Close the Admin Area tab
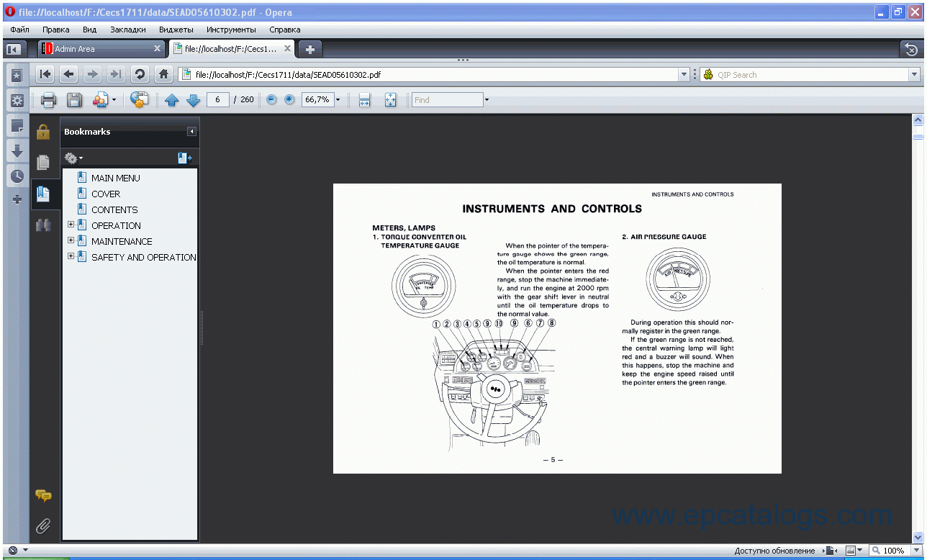927x560 pixels. [x=158, y=49]
